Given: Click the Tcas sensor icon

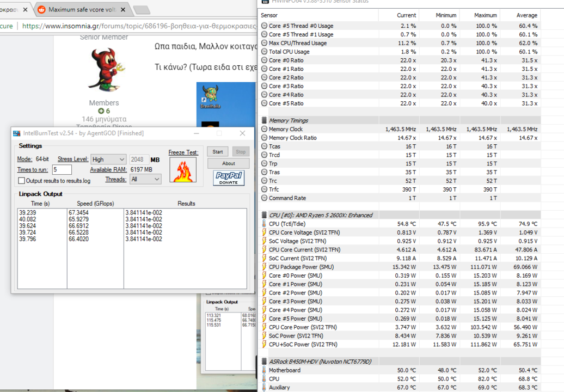Looking at the screenshot, I should [x=265, y=146].
